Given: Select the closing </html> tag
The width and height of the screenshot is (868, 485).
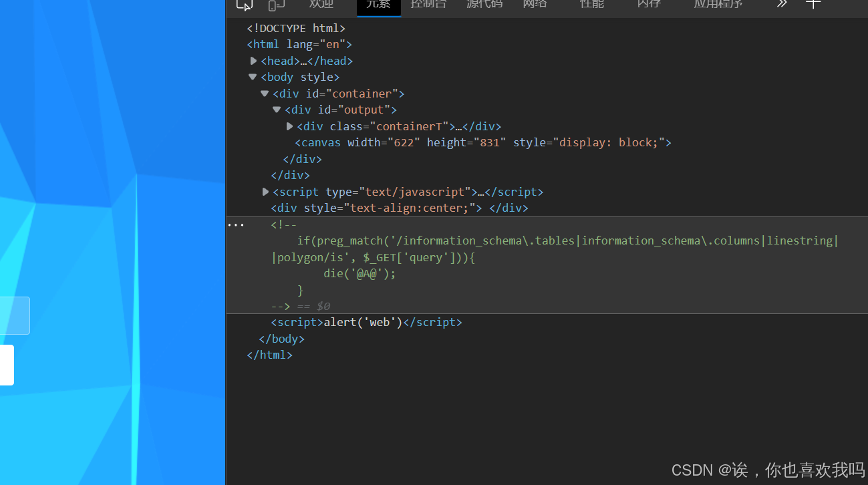Looking at the screenshot, I should (269, 355).
